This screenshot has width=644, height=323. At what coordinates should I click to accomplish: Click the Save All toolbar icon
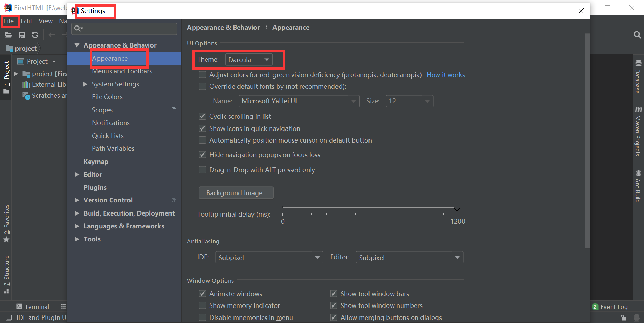[x=22, y=34]
